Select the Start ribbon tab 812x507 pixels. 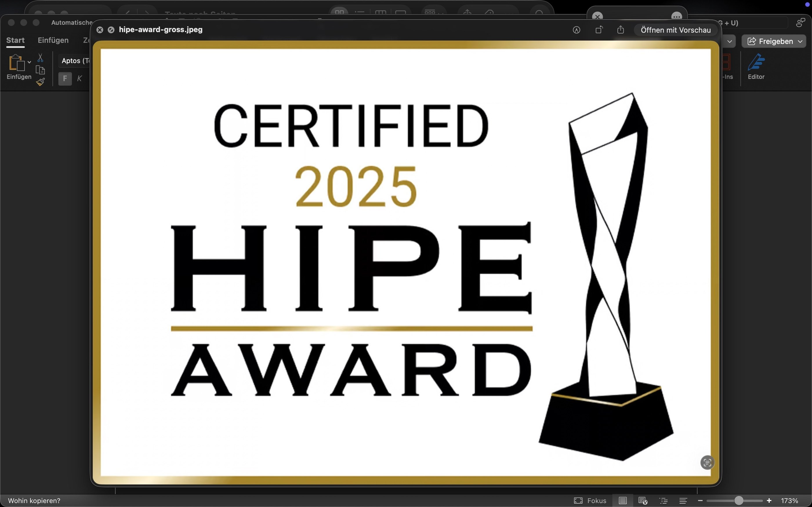(x=15, y=40)
